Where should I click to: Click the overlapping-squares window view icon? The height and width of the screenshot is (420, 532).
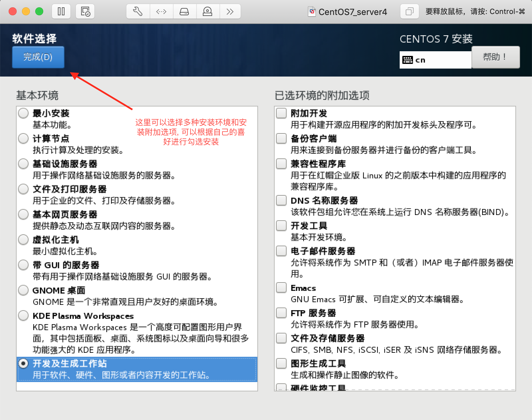pos(409,12)
